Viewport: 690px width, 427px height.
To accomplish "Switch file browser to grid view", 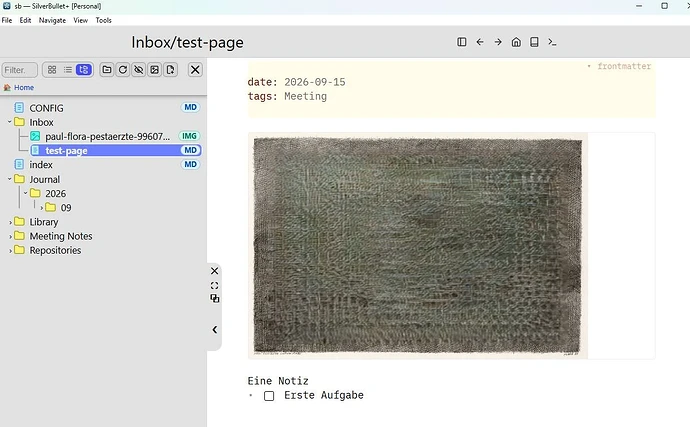I will 52,70.
